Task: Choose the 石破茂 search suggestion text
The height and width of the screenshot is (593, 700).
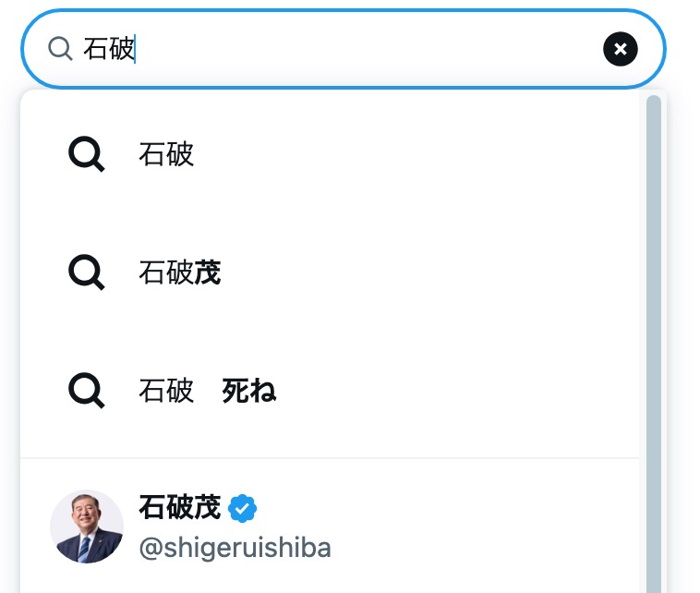Action: (179, 272)
